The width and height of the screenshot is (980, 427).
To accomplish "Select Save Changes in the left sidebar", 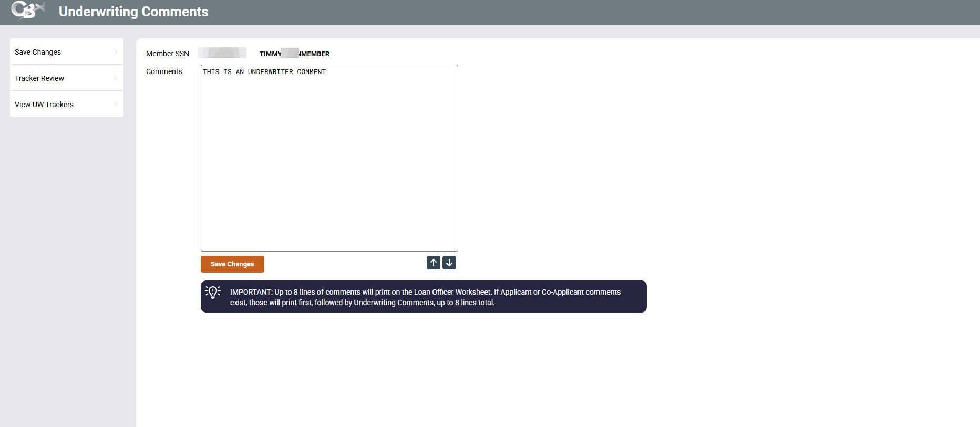I will coord(38,52).
